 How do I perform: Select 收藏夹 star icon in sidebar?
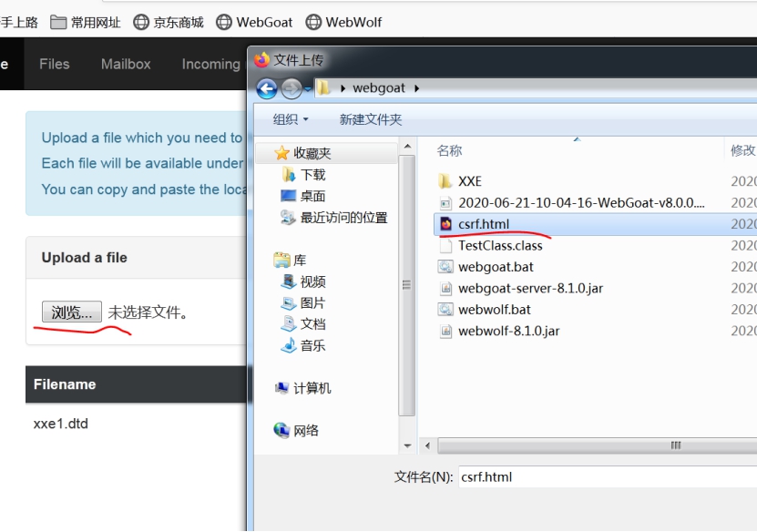281,154
